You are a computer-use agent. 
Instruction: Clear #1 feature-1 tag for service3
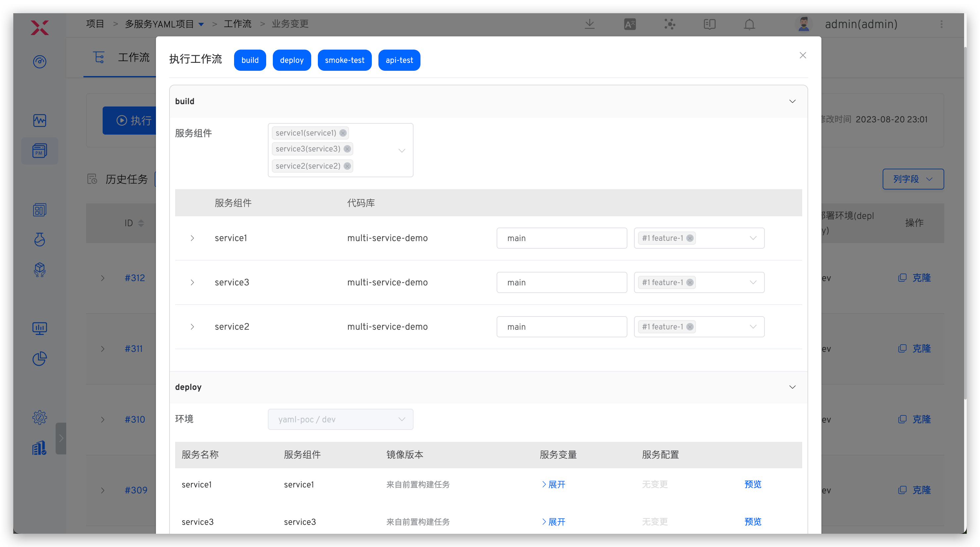(690, 282)
